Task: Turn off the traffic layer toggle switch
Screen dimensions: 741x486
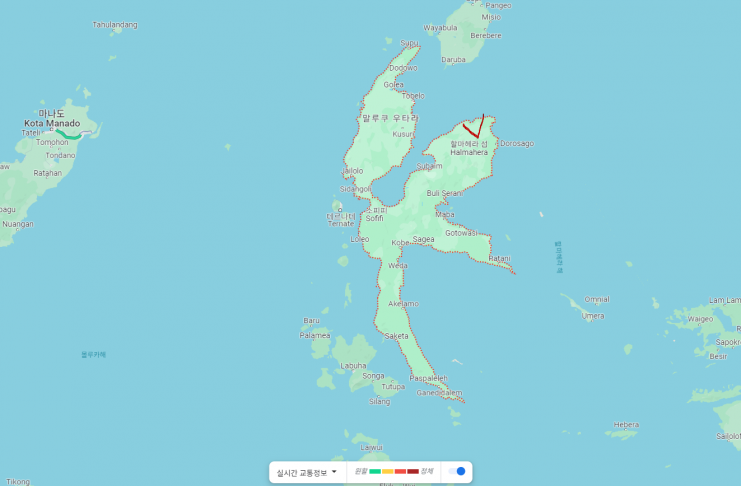Action: tap(457, 471)
